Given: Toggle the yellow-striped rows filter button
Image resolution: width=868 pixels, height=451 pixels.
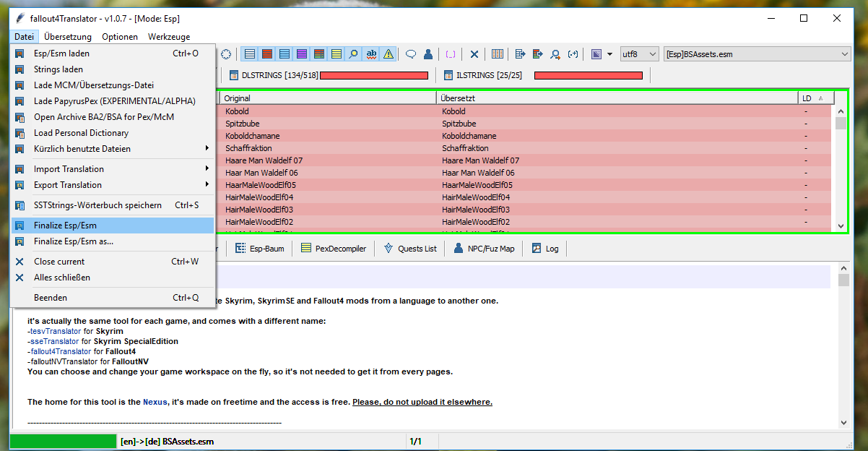Looking at the screenshot, I should (337, 54).
